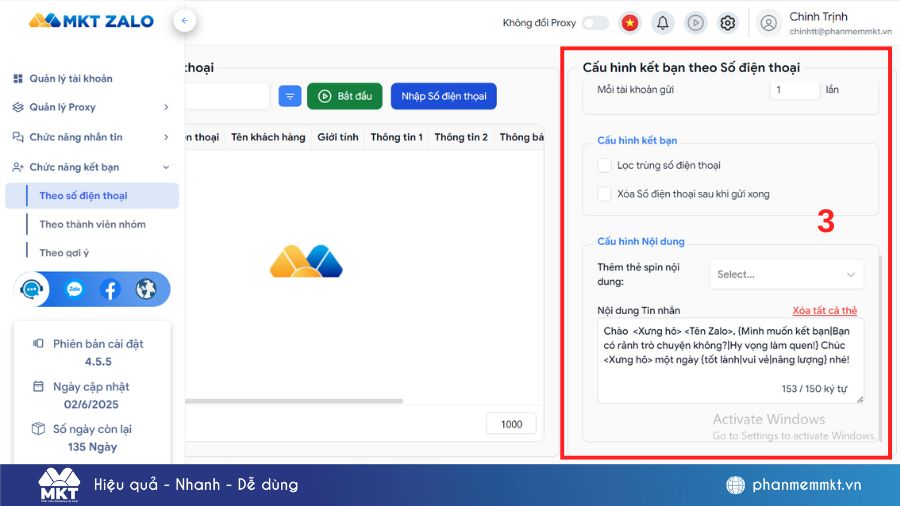Expand Chức năng nhắn tin menu
The width and height of the screenshot is (900, 506).
92,137
